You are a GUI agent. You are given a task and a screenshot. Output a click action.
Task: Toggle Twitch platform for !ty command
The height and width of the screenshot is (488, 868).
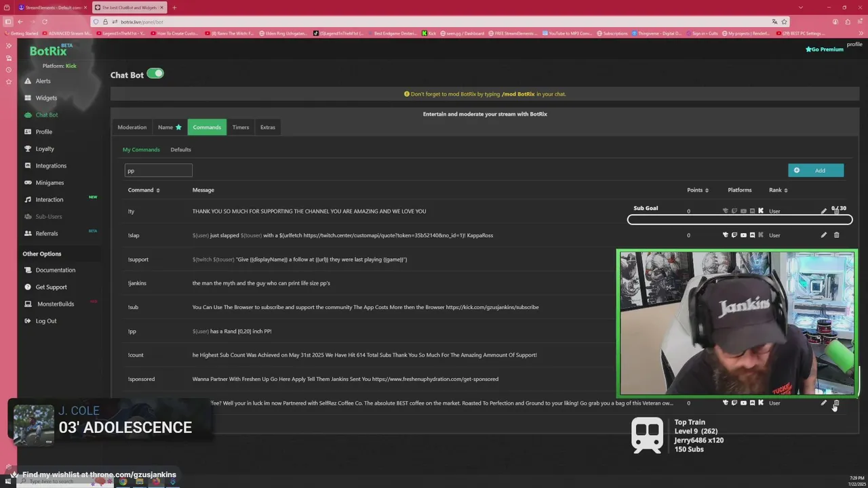(x=734, y=211)
